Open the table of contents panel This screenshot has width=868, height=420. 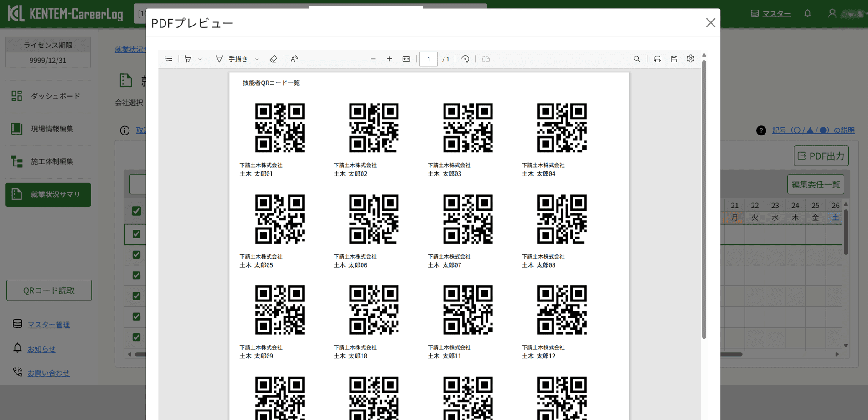click(168, 58)
